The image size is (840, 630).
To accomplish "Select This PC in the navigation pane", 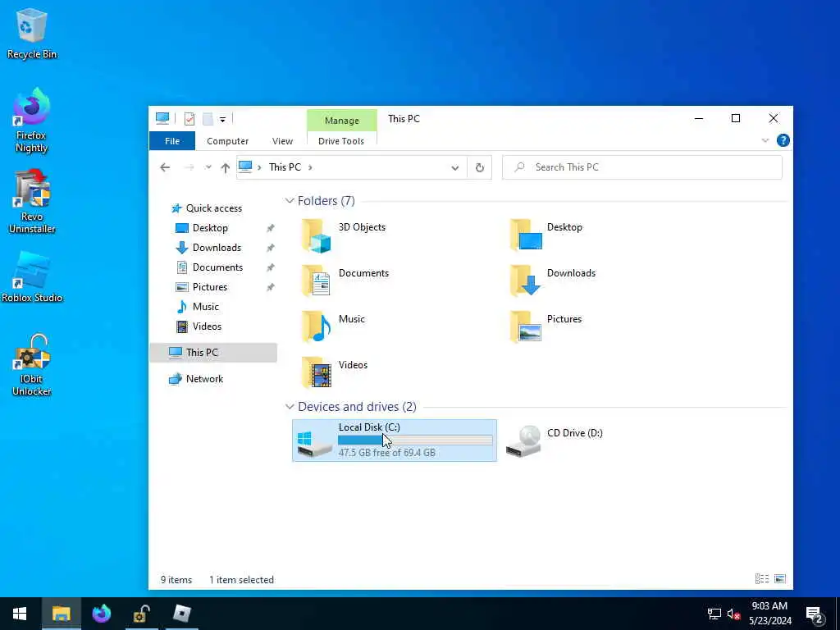I will pyautogui.click(x=213, y=353).
